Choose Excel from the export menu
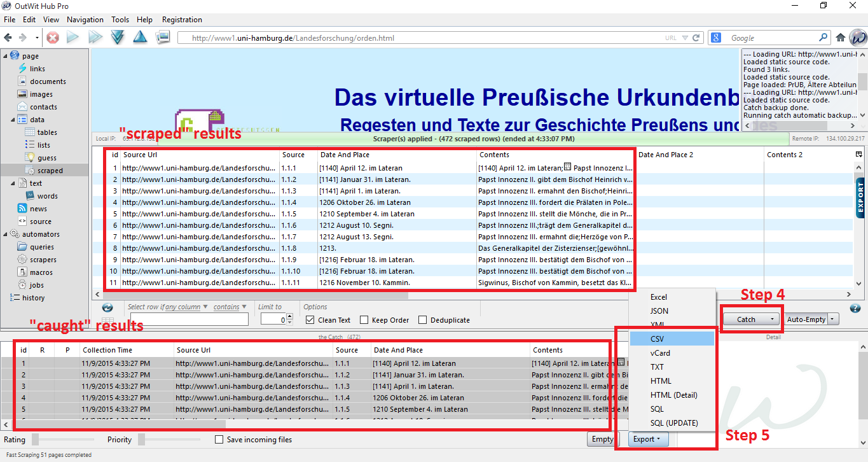Image resolution: width=868 pixels, height=462 pixels. [672, 297]
